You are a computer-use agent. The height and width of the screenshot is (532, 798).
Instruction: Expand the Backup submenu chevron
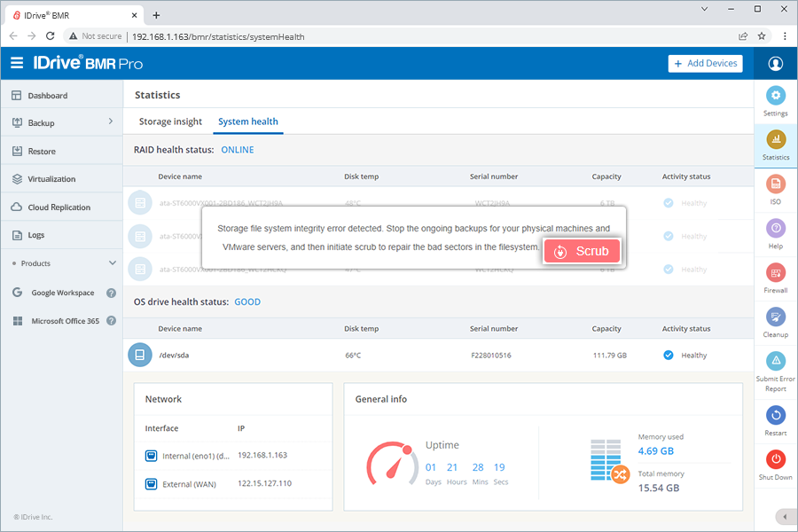click(x=111, y=121)
